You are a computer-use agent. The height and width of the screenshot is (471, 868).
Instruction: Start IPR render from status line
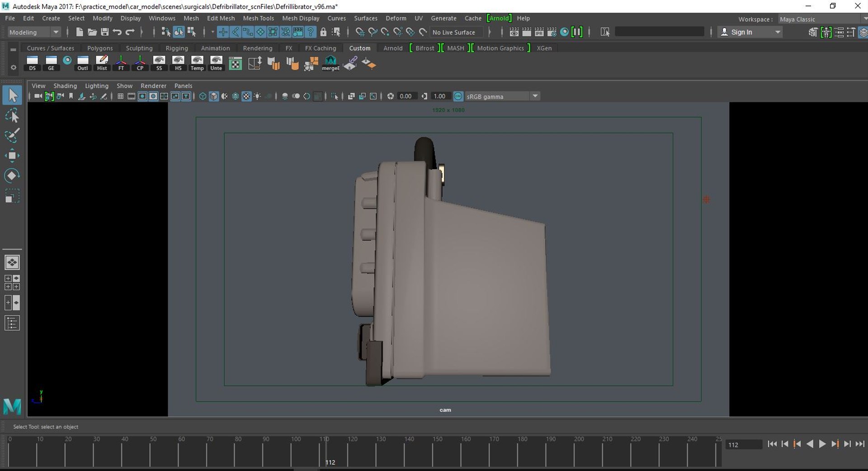(x=539, y=32)
